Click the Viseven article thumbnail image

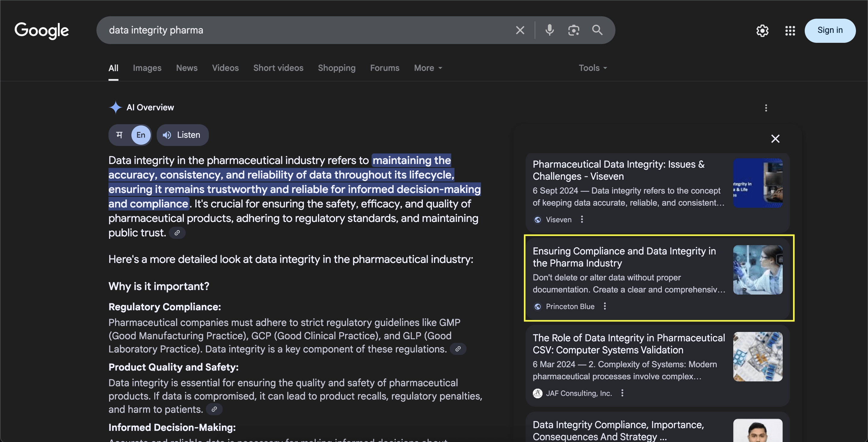[757, 183]
